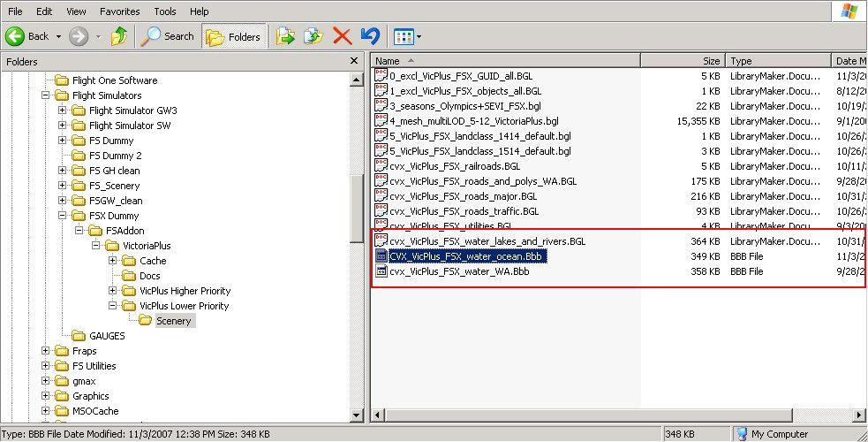Open the Tools menu

[165, 11]
